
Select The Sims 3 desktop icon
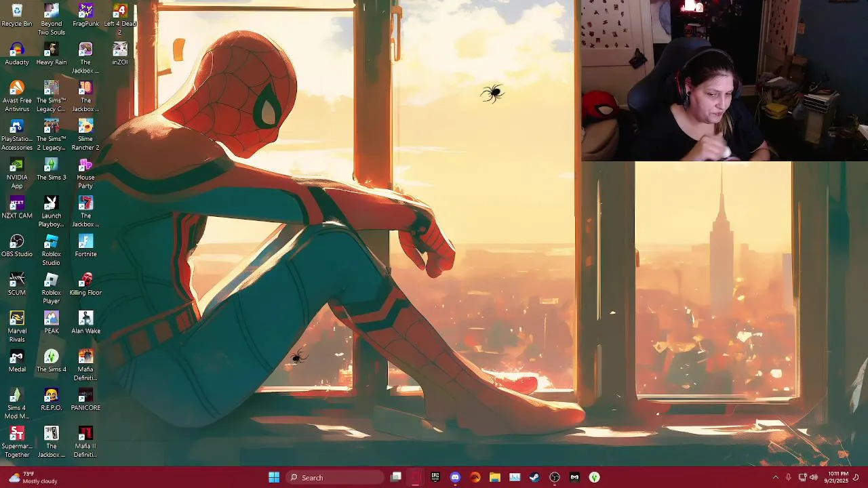click(52, 169)
